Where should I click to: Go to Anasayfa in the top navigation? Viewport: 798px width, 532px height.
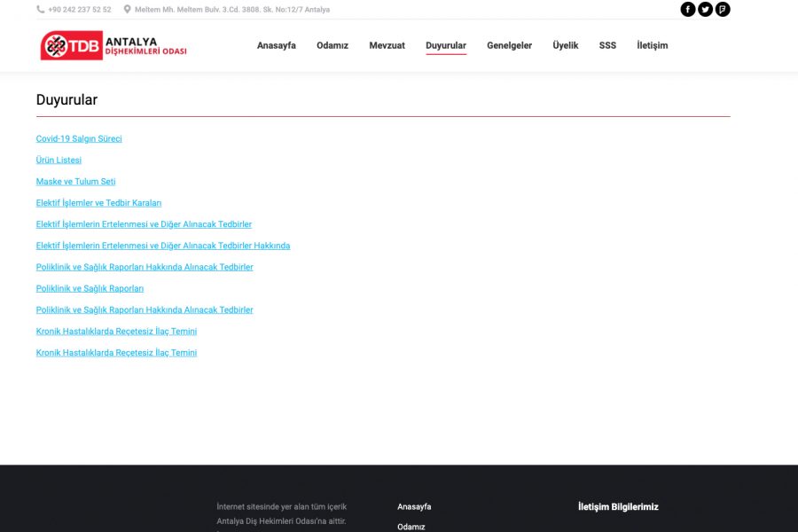pos(277,45)
